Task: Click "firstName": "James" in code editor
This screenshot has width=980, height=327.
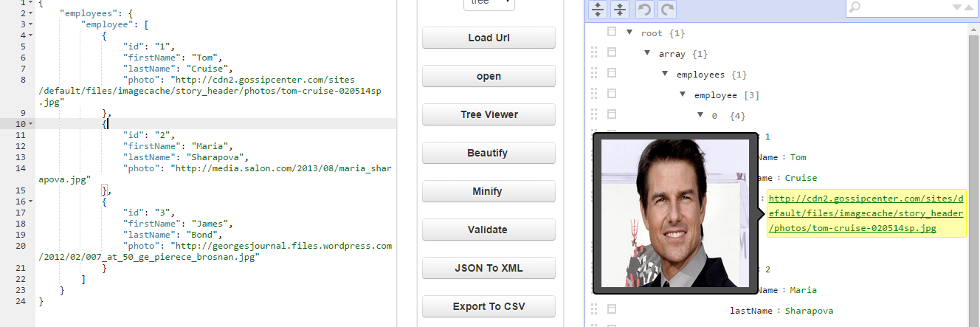Action: (x=178, y=224)
